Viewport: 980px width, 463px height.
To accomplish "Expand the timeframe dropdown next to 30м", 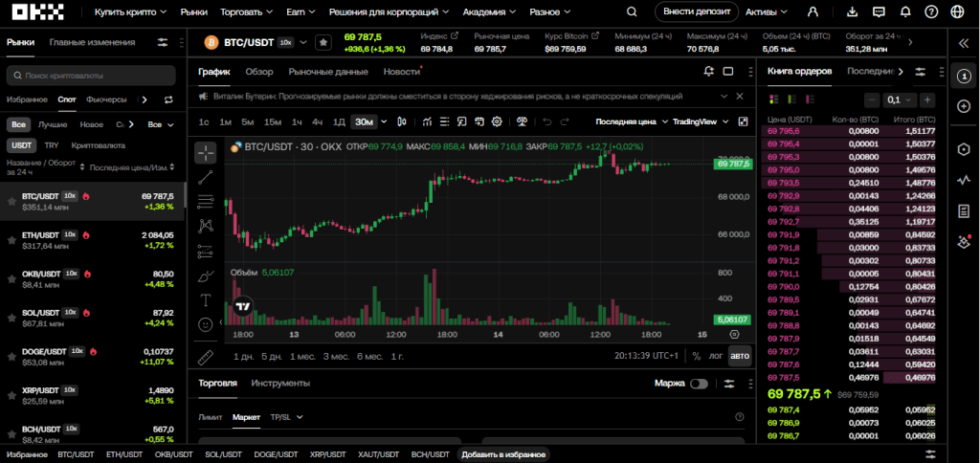I will [385, 121].
